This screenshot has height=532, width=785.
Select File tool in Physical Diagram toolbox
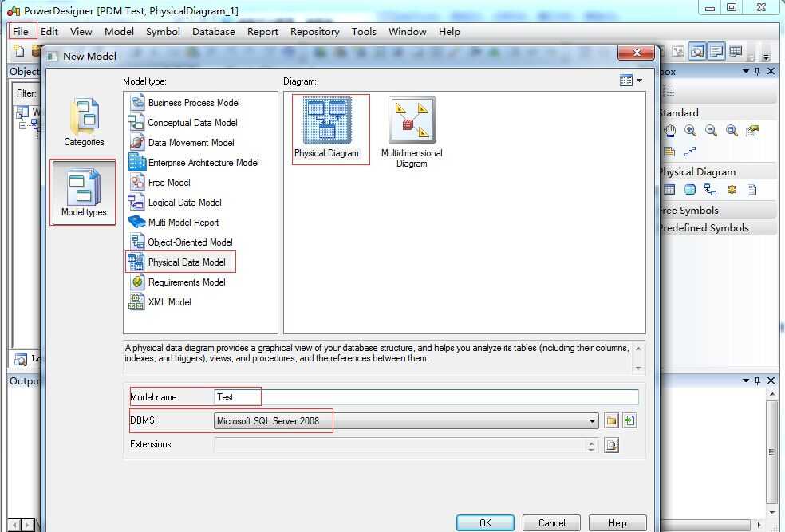coord(752,190)
